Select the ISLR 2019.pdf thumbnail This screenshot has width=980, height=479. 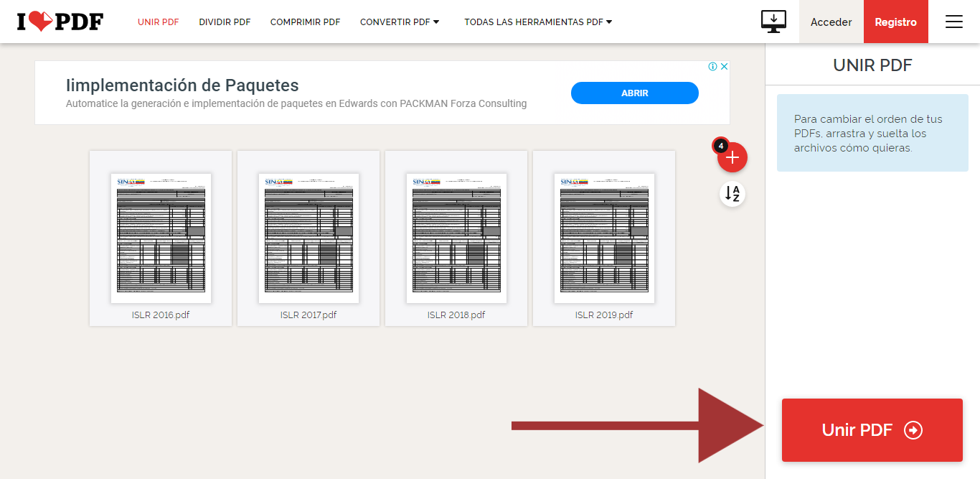(x=604, y=238)
